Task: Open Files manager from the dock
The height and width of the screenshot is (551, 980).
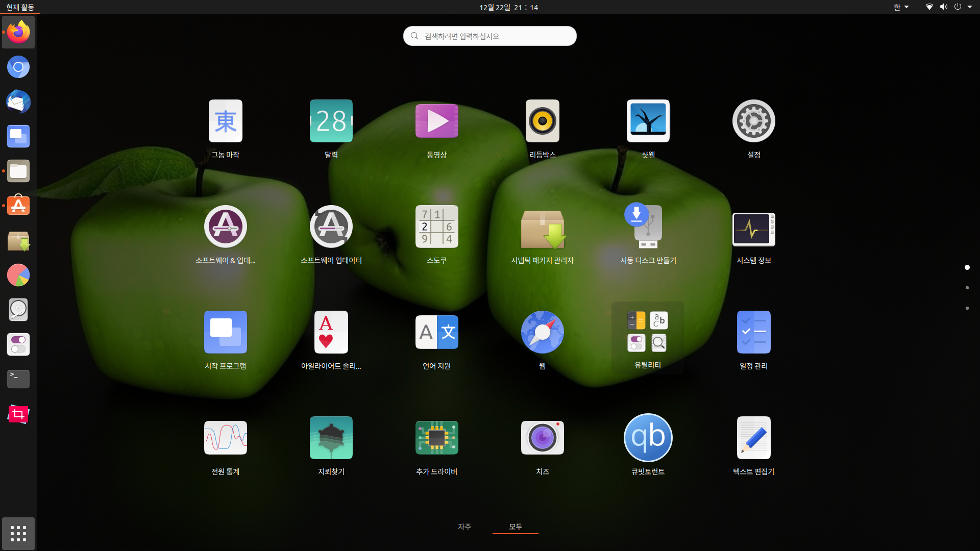Action: coord(18,171)
